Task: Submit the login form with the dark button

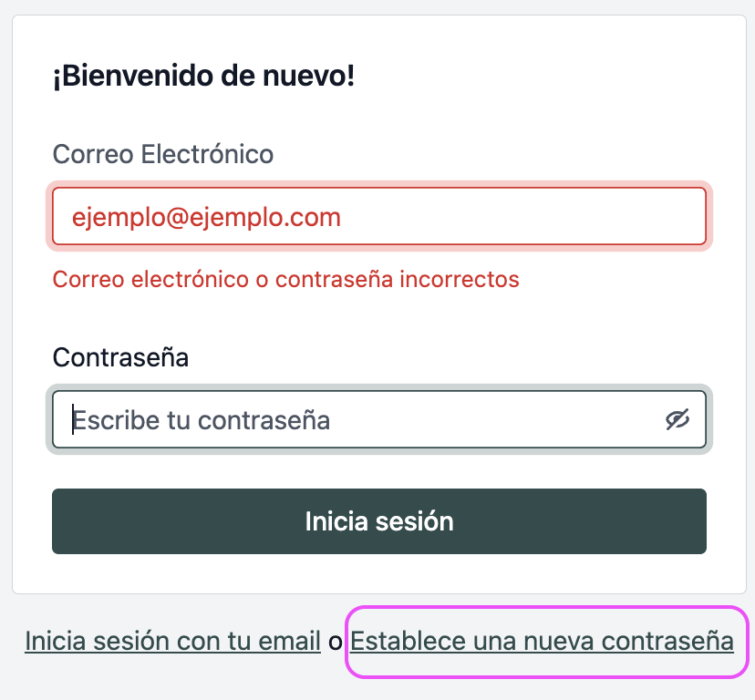Action: (x=378, y=521)
